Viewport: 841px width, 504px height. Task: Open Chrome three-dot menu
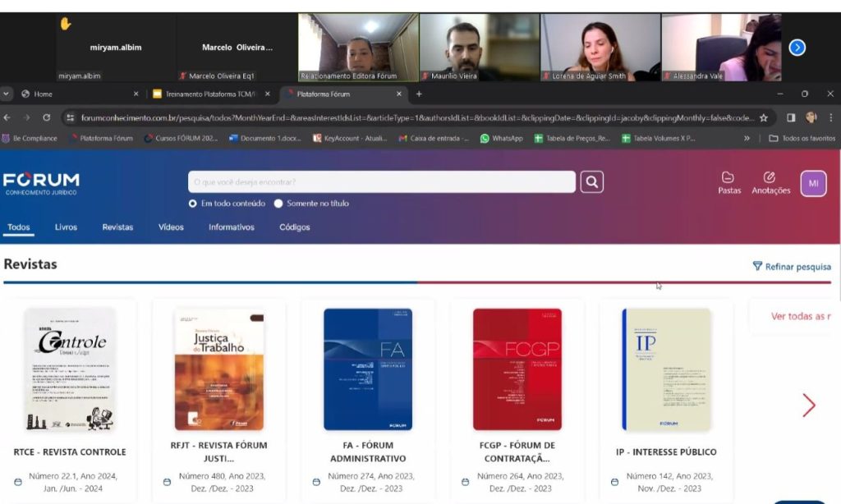(x=831, y=117)
